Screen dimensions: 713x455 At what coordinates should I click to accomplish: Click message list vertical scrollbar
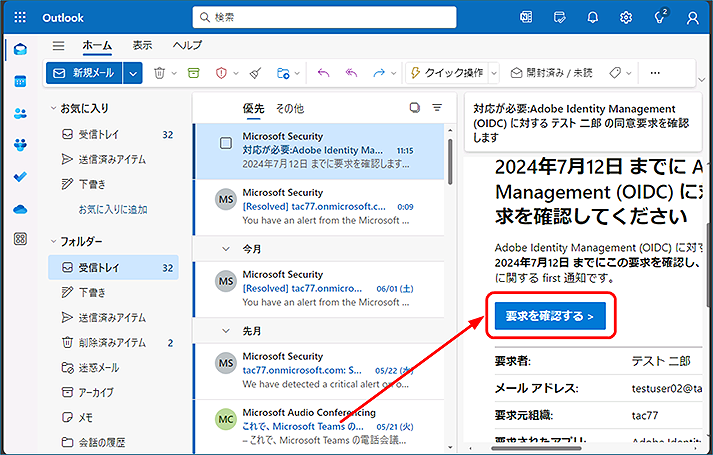[x=450, y=161]
